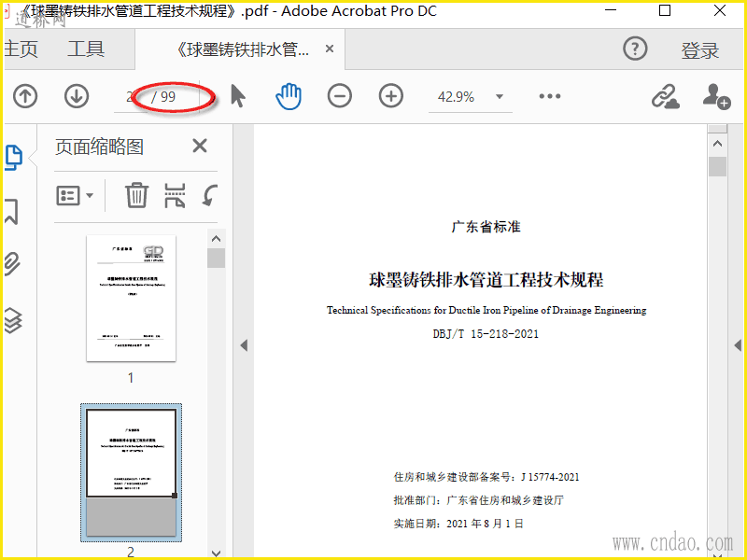This screenshot has height=560, width=747.
Task: Share a link with cloud link icon
Action: coord(666,96)
